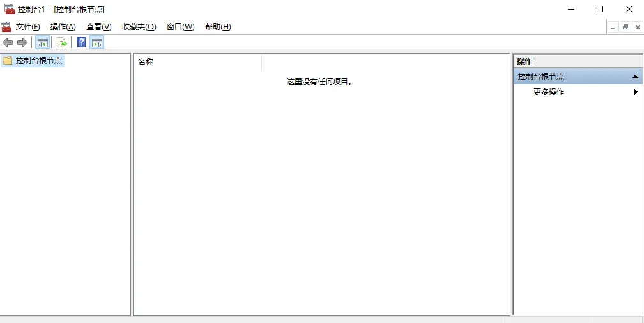
Task: Collapse the 控制台根节点 section in the actions pane
Action: click(x=635, y=77)
